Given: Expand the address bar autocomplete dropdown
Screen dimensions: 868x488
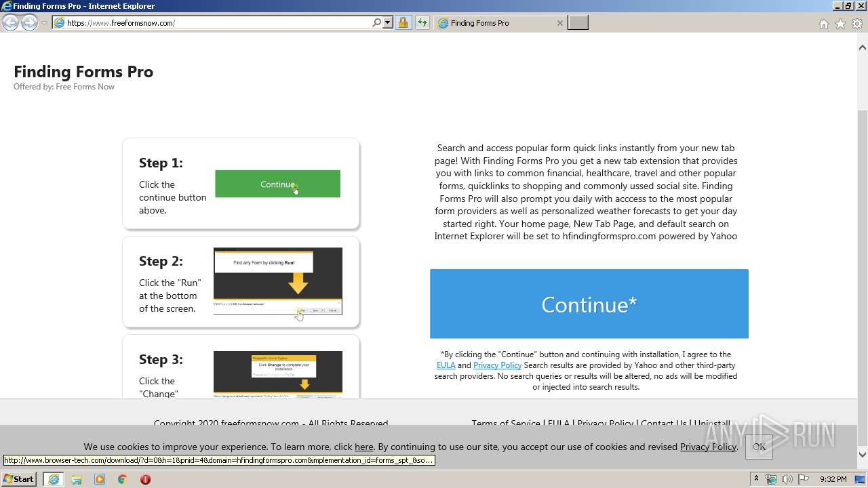Looking at the screenshot, I should 388,23.
